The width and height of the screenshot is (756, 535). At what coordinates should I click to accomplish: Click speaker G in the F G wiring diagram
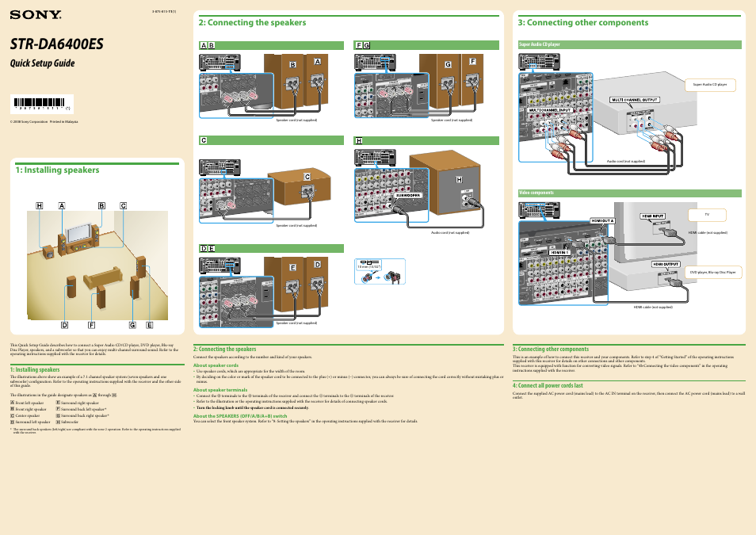[440, 81]
